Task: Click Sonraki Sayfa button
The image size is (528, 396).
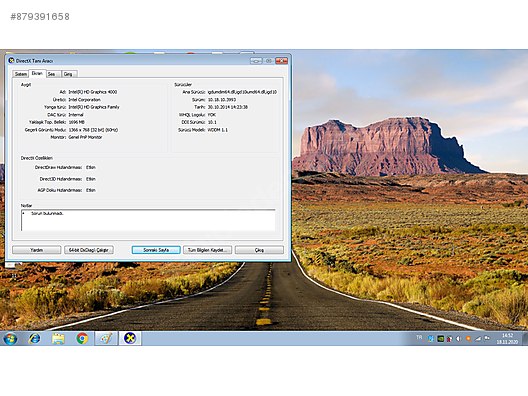Action: point(156,250)
